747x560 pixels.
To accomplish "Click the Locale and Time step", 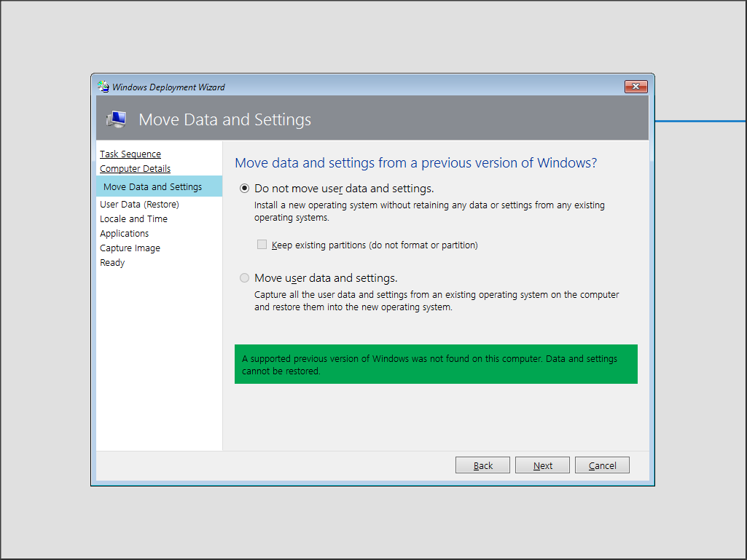I will (x=133, y=218).
